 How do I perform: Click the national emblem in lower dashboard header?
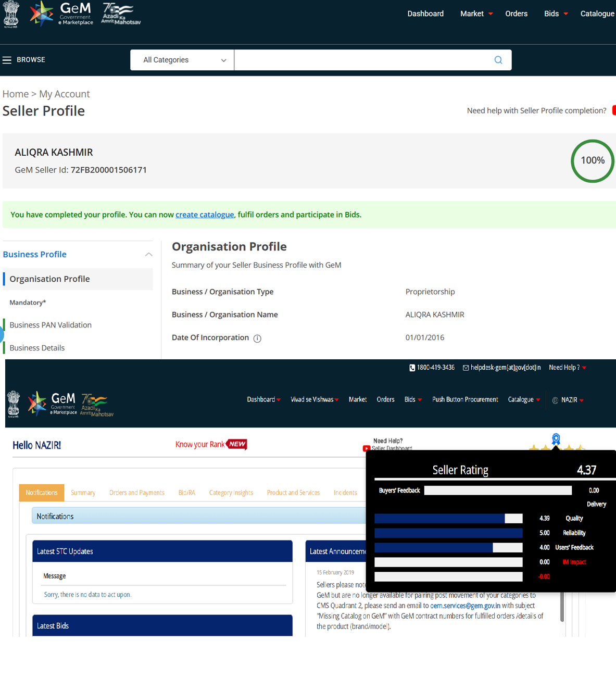(x=14, y=404)
